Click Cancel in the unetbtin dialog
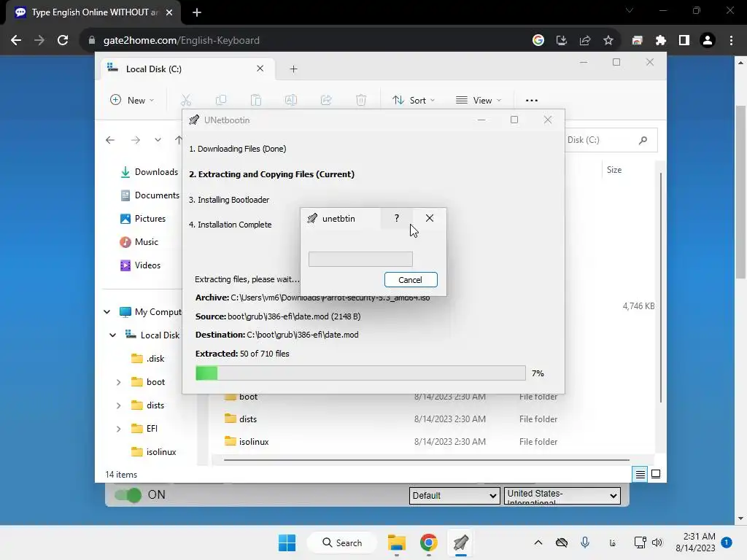 click(411, 279)
